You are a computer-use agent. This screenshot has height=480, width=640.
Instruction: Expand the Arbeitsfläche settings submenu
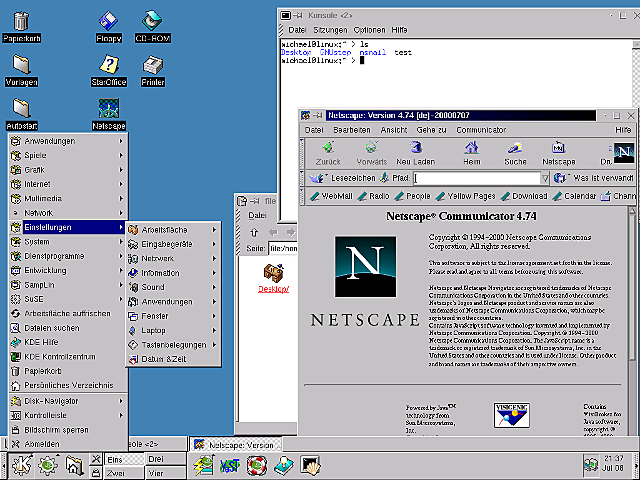[173, 230]
